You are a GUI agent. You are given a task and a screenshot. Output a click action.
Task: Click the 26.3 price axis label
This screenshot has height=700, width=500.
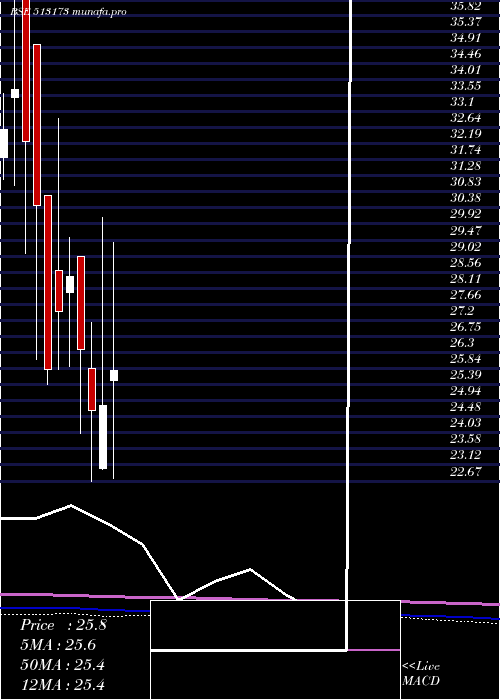(x=462, y=343)
